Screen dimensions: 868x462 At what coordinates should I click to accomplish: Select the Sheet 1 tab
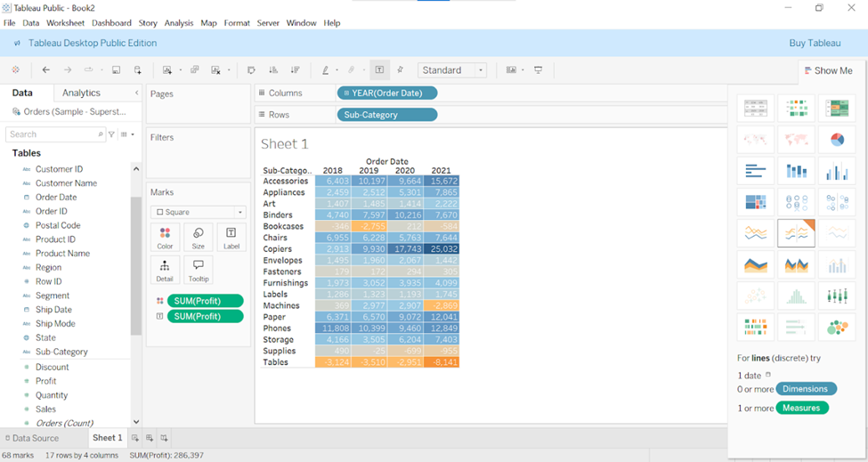click(108, 438)
